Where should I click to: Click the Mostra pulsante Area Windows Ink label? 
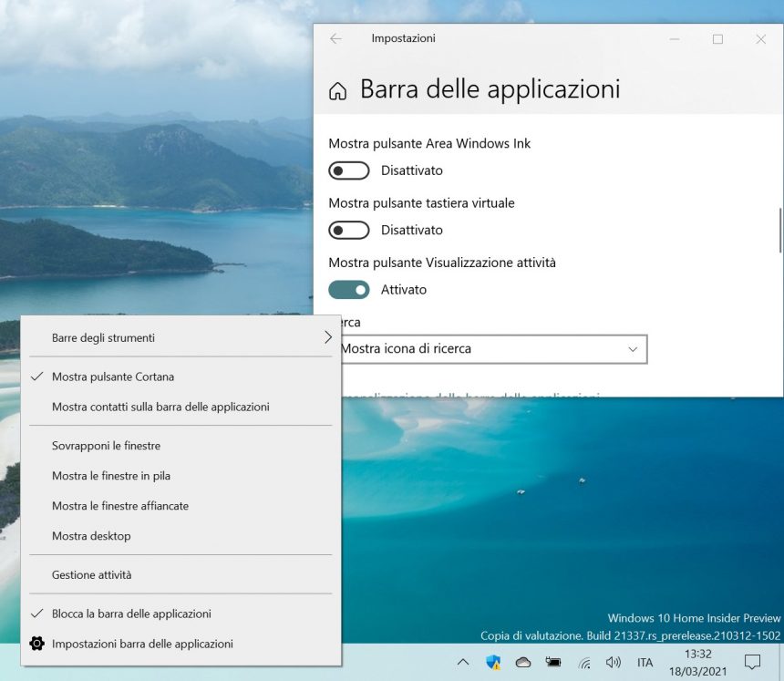pos(429,143)
